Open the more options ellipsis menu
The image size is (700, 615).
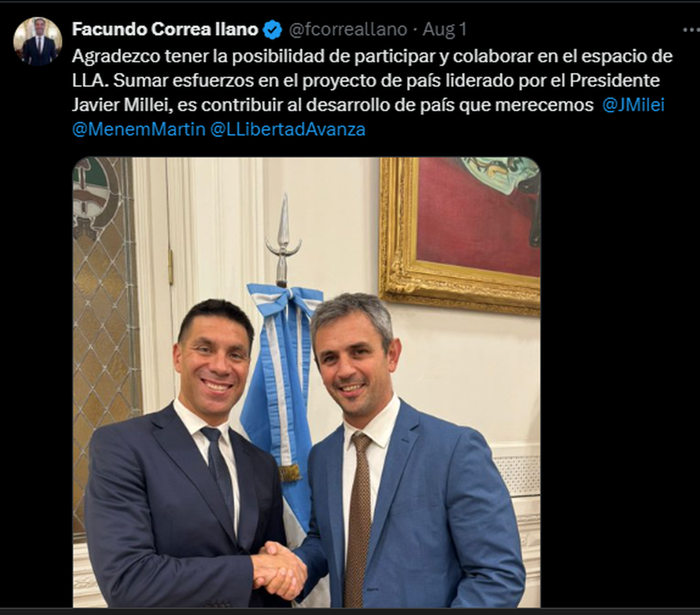pos(691,30)
